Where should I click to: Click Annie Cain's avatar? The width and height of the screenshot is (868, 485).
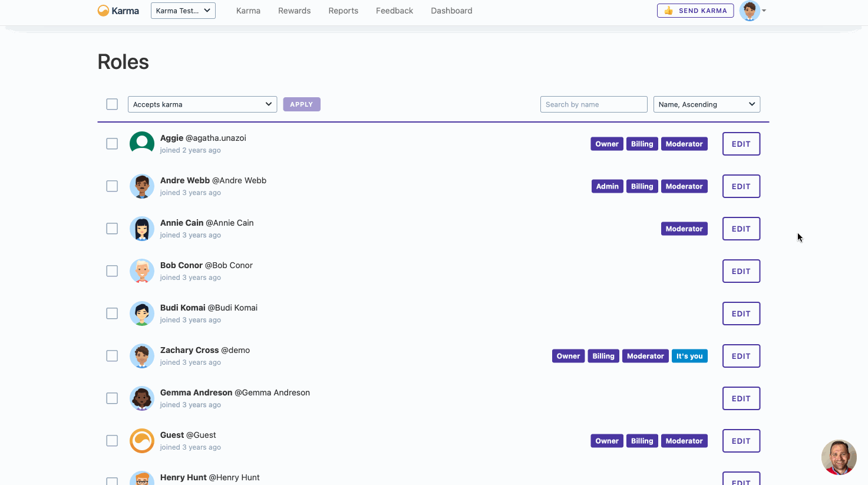(142, 229)
